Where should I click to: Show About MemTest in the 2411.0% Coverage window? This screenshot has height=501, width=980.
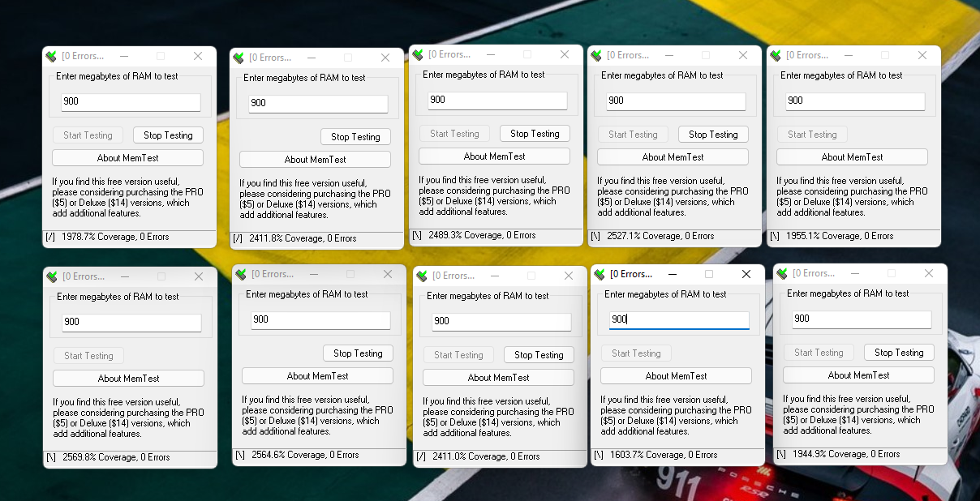pos(499,378)
